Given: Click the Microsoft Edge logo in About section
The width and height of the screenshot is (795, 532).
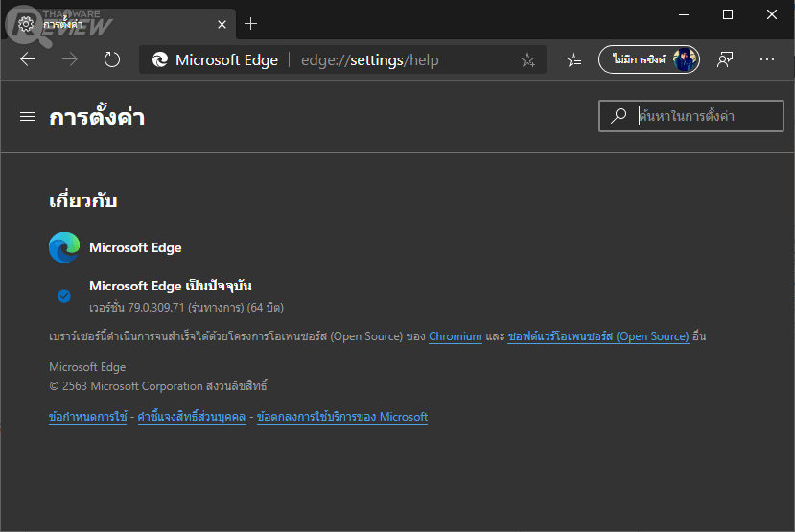Looking at the screenshot, I should 64,247.
